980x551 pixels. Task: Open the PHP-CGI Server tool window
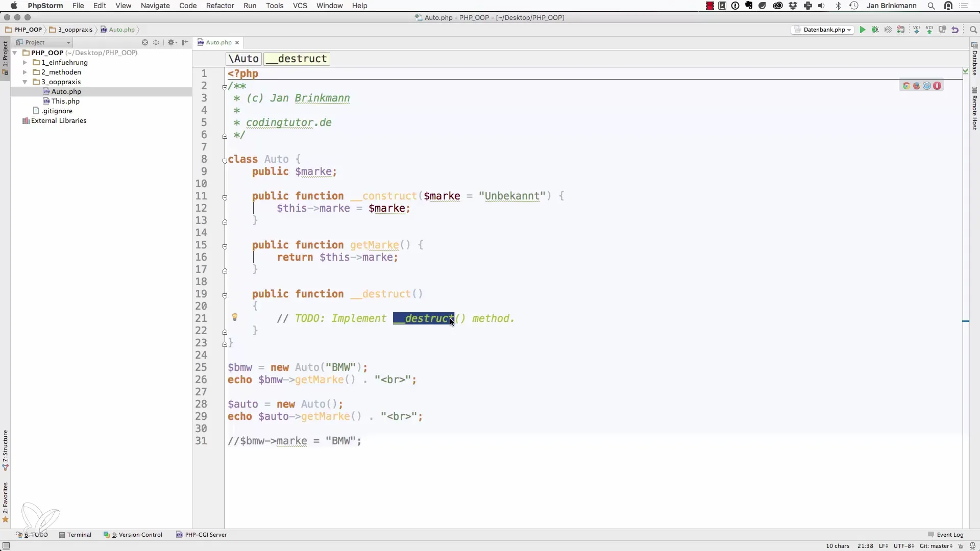(202, 535)
